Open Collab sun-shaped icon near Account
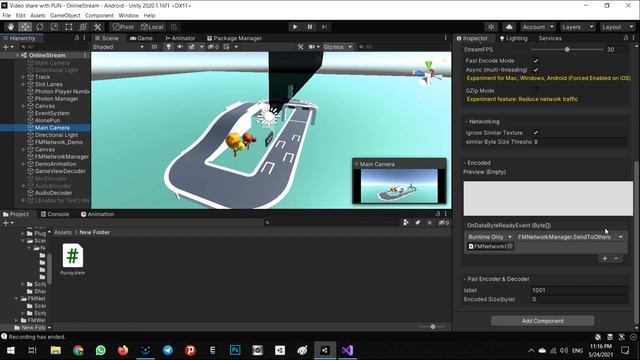640x360 pixels. tap(491, 27)
